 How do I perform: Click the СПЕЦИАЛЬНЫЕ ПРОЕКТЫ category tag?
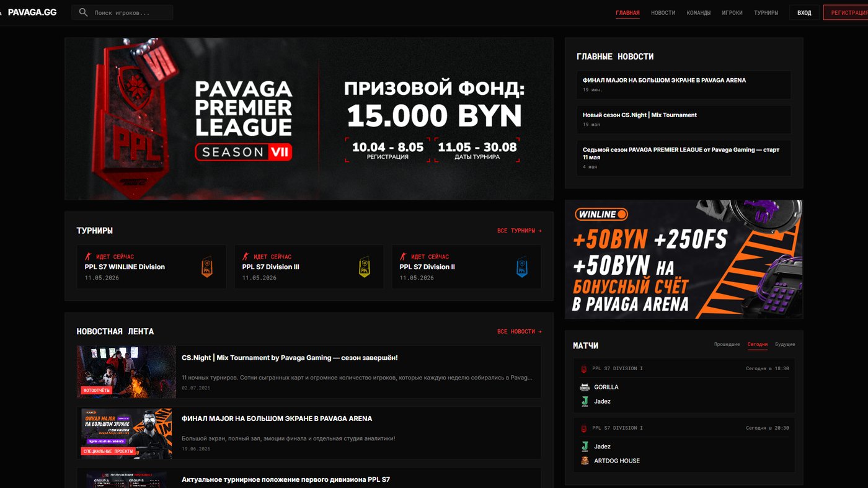click(108, 451)
